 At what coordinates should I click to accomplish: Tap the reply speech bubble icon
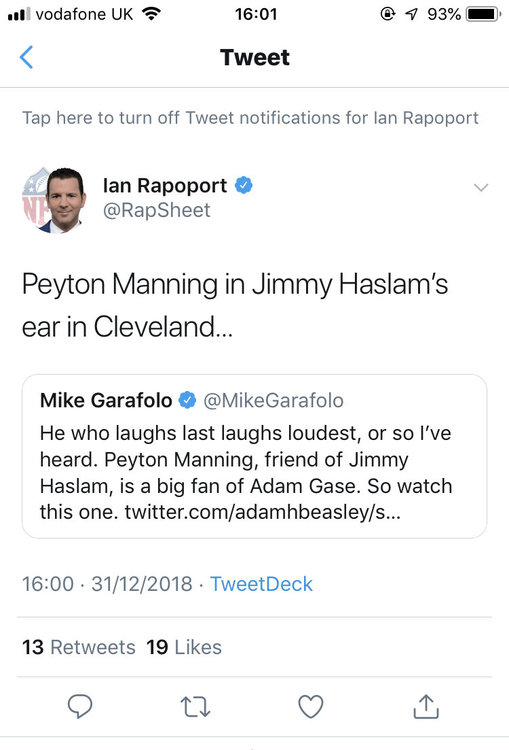click(80, 706)
